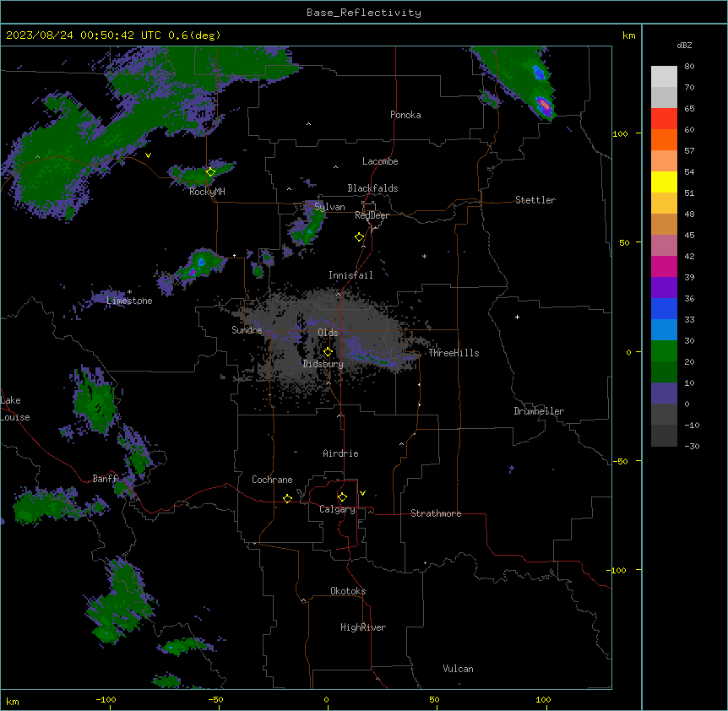The height and width of the screenshot is (711, 728).
Task: Click the Base_Reflectivity title text
Action: tap(364, 13)
